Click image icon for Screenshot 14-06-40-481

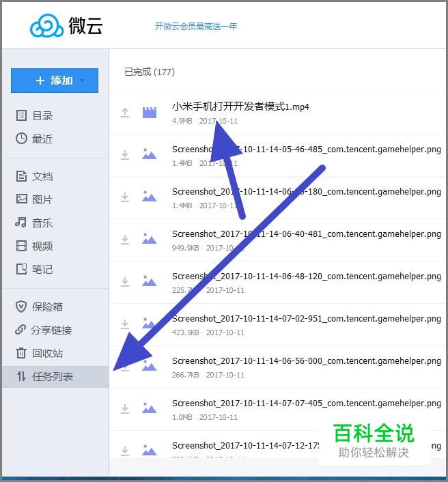[149, 238]
